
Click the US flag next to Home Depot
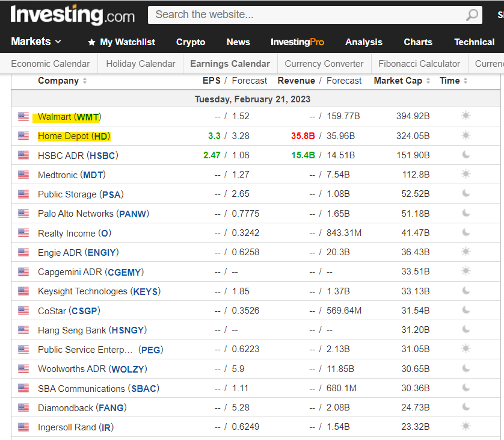pos(23,135)
